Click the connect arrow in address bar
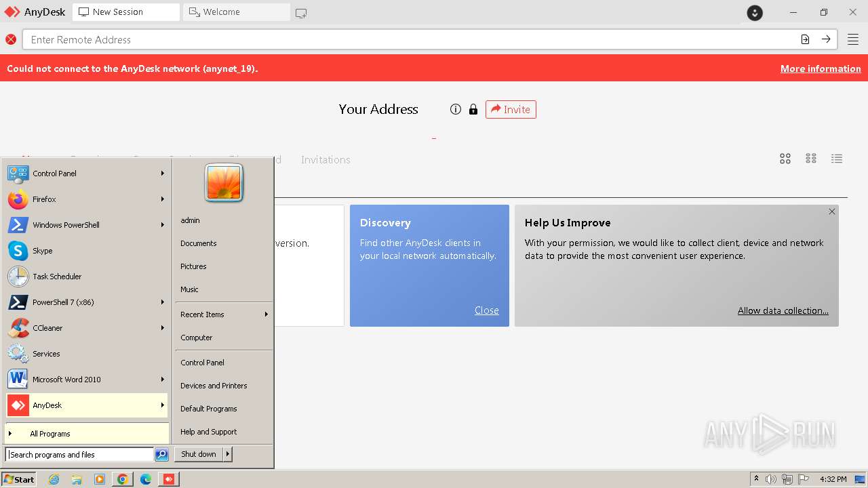 tap(826, 39)
